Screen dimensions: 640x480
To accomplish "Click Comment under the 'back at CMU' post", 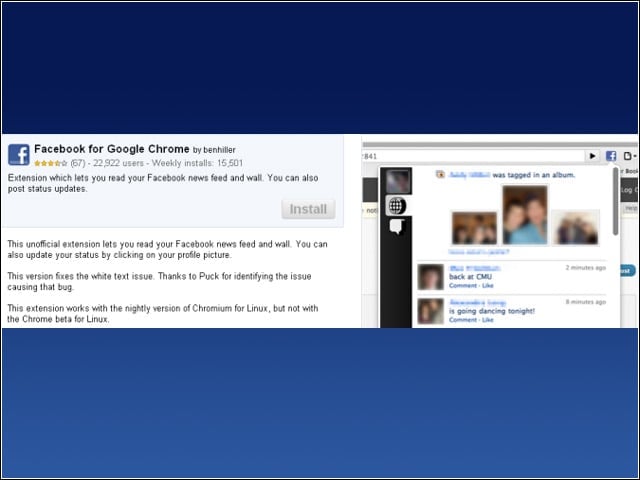I will [x=462, y=285].
